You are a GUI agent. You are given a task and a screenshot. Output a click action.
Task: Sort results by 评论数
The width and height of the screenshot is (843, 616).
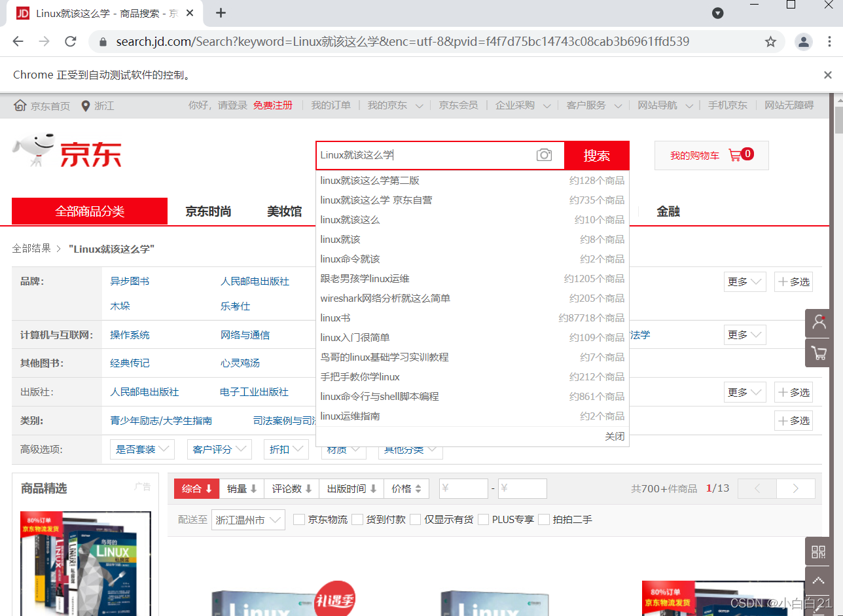pos(292,488)
